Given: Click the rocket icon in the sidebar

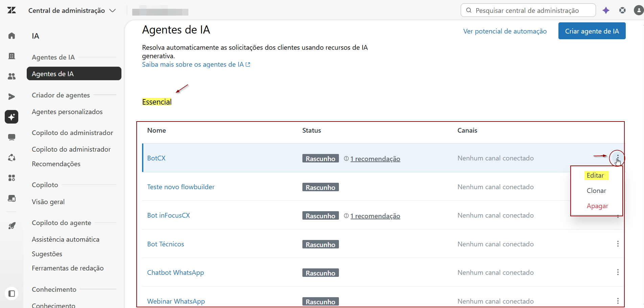Looking at the screenshot, I should 11,226.
